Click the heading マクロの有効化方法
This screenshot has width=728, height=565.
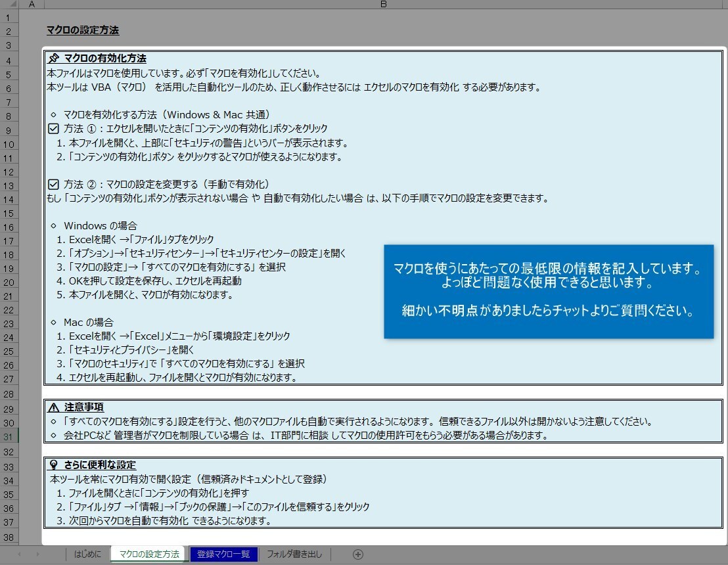coord(105,58)
